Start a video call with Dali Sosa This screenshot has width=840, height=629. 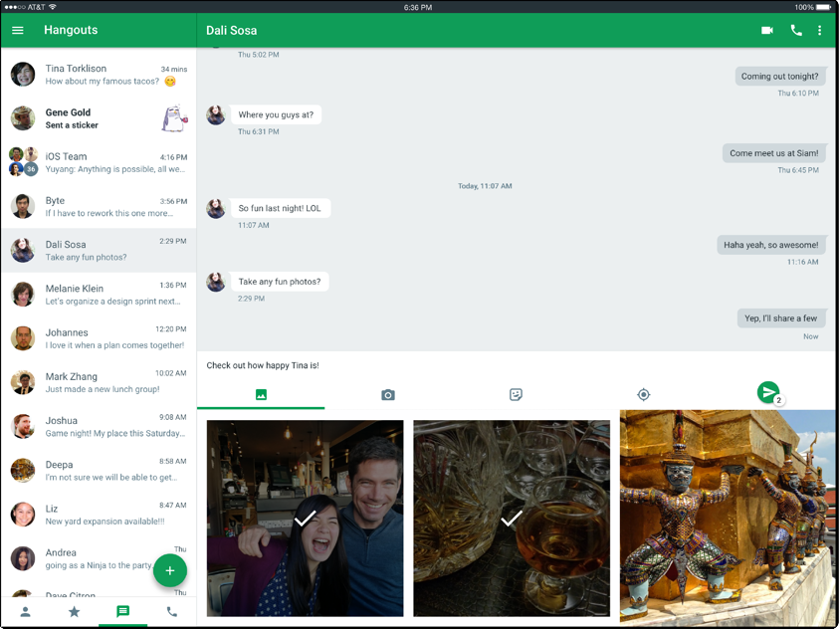coord(767,30)
